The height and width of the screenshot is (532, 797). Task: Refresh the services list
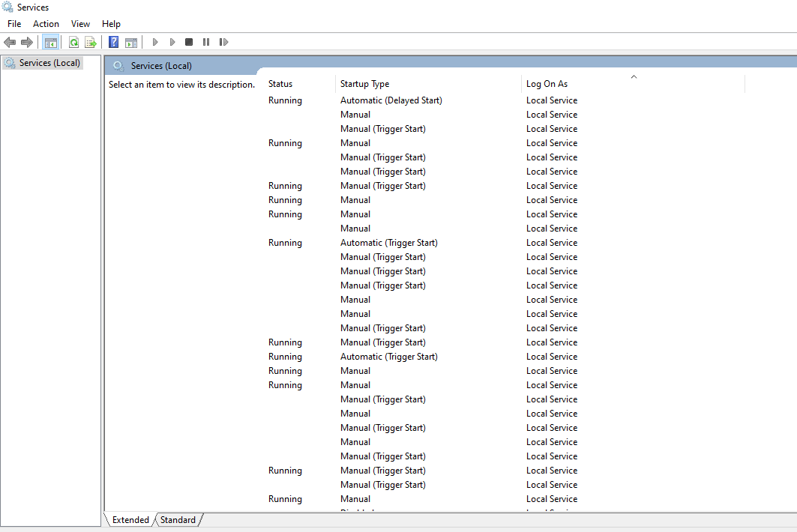[x=73, y=43]
